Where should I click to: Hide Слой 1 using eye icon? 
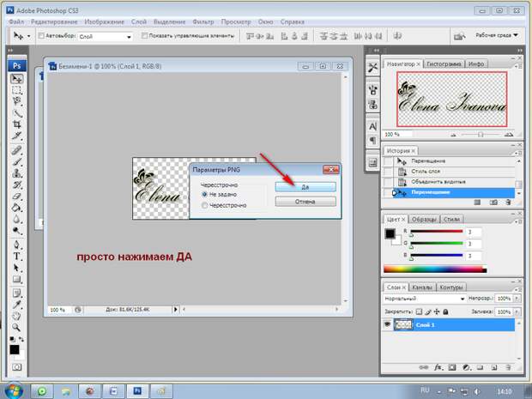[387, 324]
